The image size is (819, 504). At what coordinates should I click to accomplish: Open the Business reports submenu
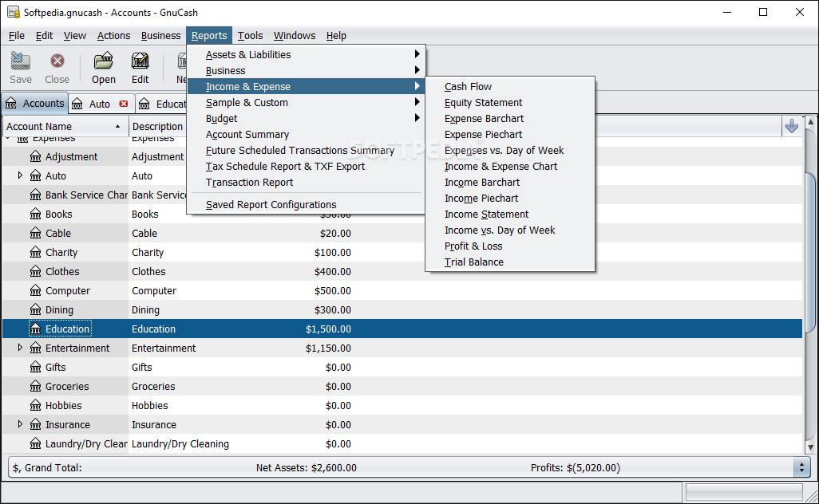point(306,70)
